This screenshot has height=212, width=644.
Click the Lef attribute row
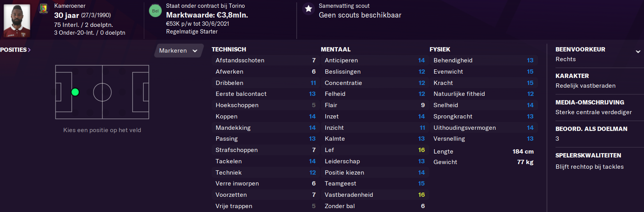[375, 150]
